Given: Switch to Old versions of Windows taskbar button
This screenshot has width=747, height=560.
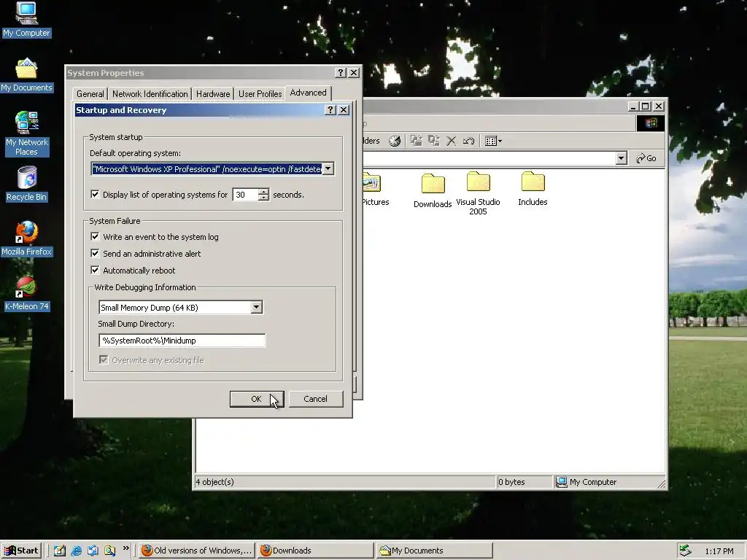Looking at the screenshot, I should tap(197, 551).
